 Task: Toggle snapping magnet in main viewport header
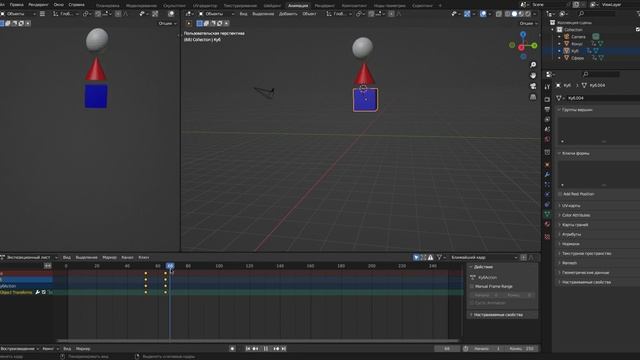(371, 14)
